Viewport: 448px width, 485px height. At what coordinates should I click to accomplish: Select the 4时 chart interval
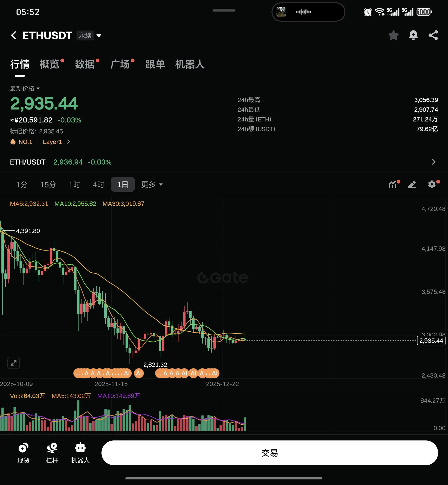pos(99,184)
